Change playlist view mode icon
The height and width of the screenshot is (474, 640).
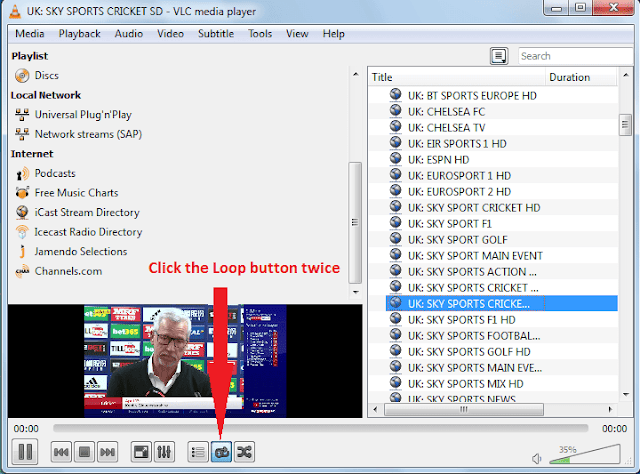(499, 56)
